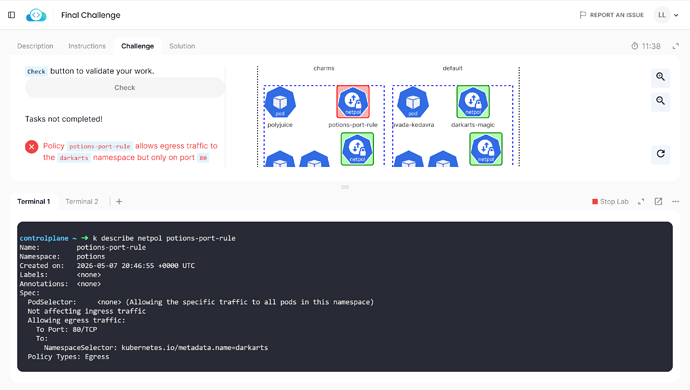Click the charms namespace label
The image size is (690, 390).
point(324,68)
